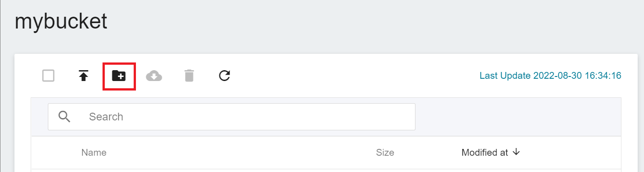
Task: Click the 2022-08-30 16:34:16 update time
Action: tap(577, 76)
